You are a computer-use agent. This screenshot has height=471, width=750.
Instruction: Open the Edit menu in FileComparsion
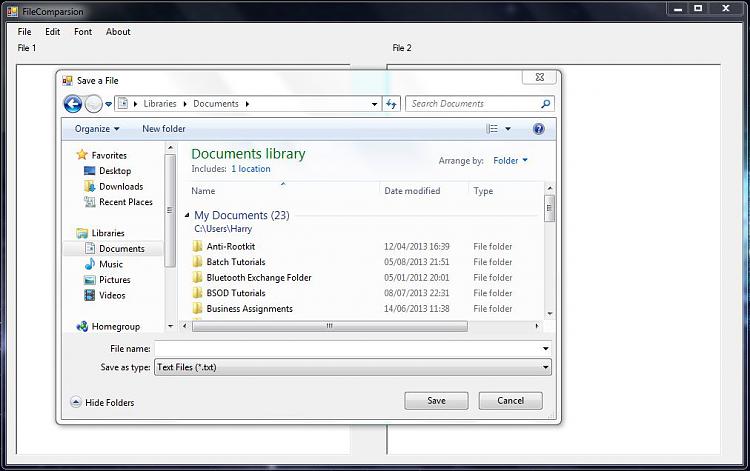(52, 32)
